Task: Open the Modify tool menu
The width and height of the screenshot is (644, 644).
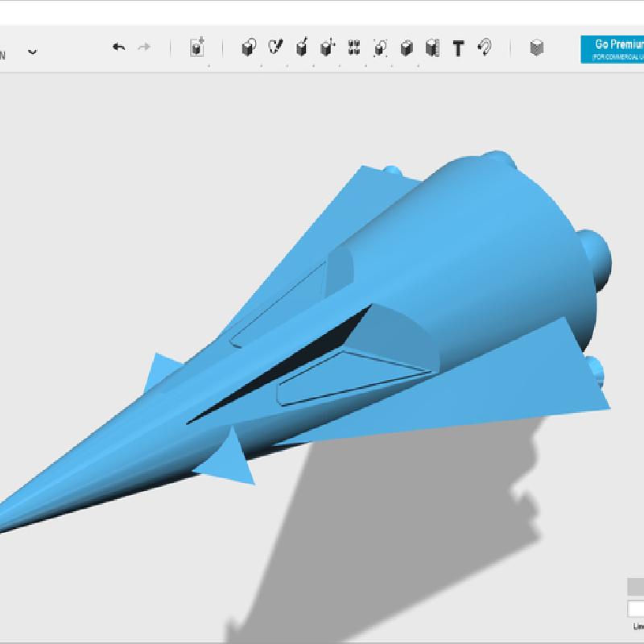Action: [x=327, y=48]
